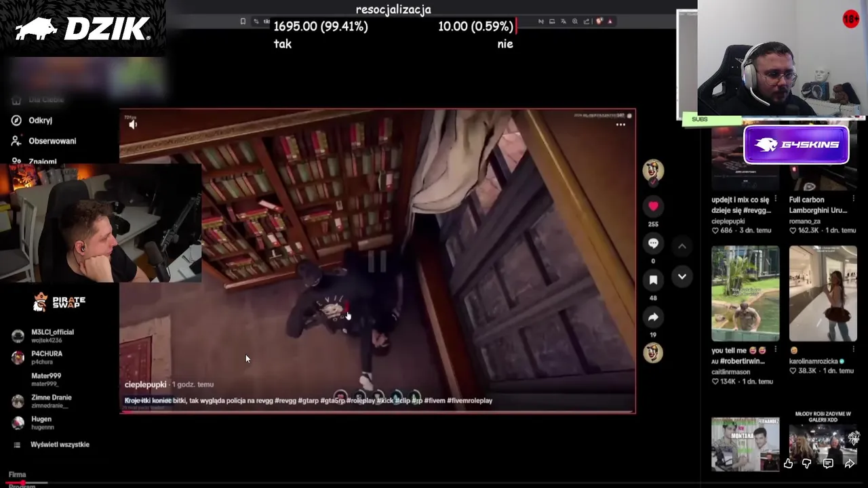Click the cieplepupki author name under the video

[x=145, y=384]
